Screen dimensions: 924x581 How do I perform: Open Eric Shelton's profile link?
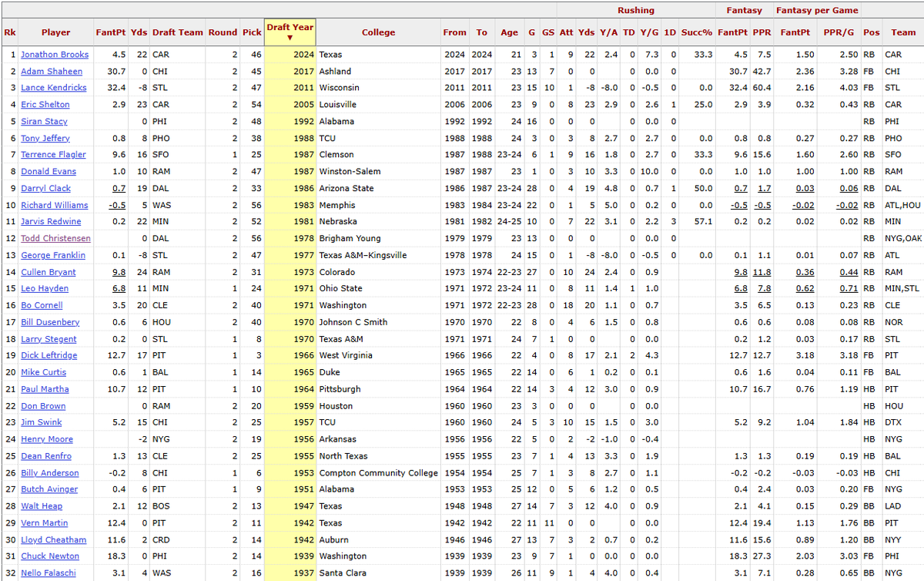[45, 105]
